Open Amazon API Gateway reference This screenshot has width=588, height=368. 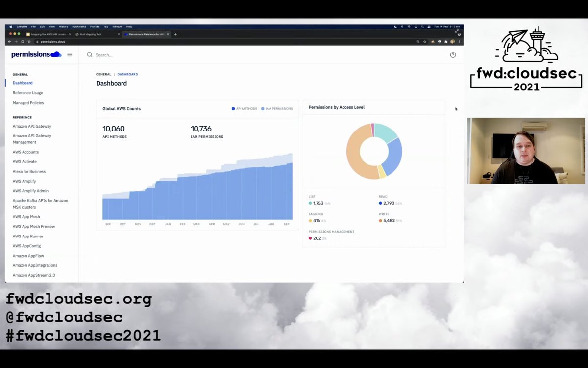tap(32, 126)
